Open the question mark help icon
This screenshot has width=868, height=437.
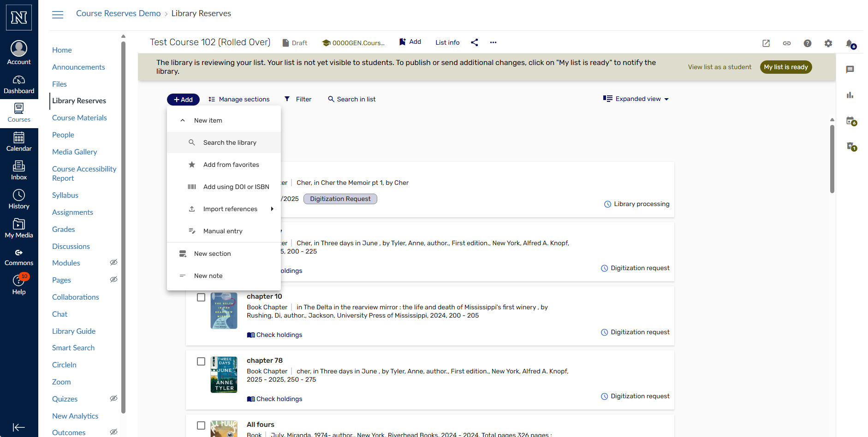click(808, 43)
